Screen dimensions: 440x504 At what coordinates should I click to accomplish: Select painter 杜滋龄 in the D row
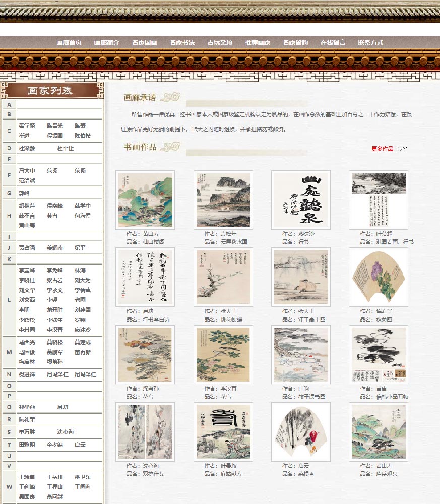click(27, 148)
